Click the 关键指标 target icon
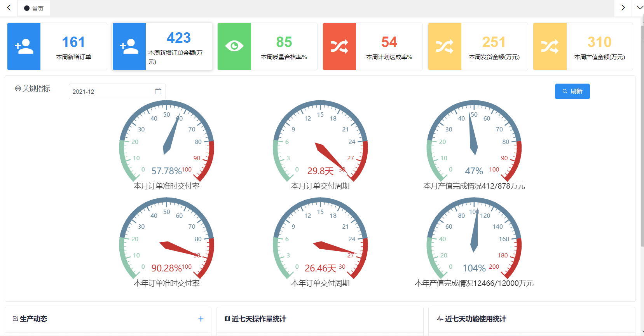Image resolution: width=644 pixels, height=336 pixels. coord(18,89)
